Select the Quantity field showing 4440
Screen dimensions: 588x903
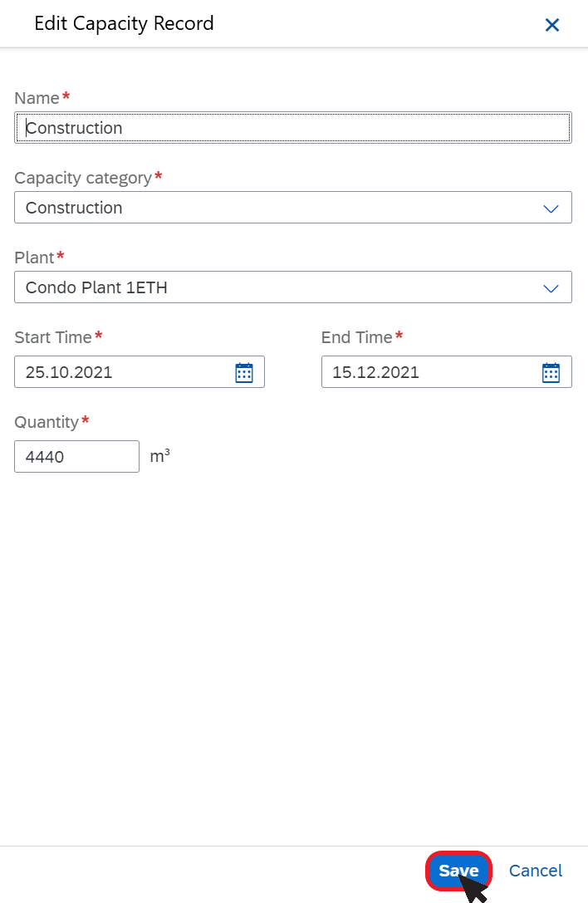(76, 457)
